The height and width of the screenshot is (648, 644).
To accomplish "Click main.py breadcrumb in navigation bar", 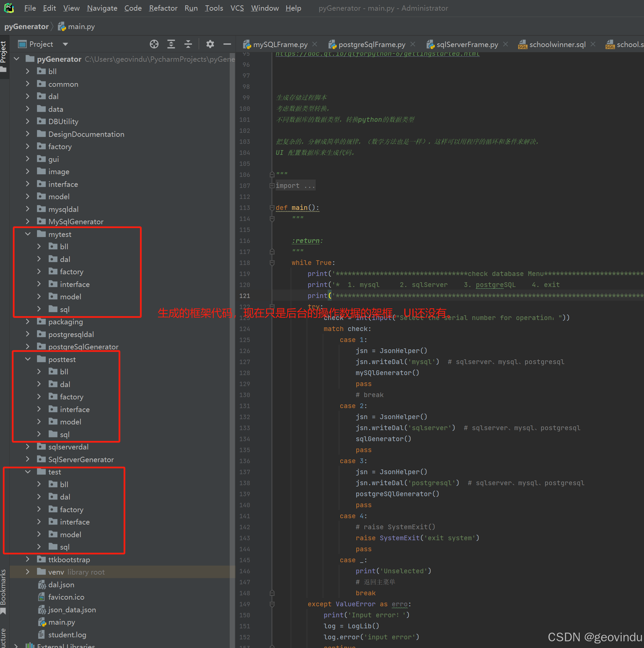I will click(x=77, y=26).
